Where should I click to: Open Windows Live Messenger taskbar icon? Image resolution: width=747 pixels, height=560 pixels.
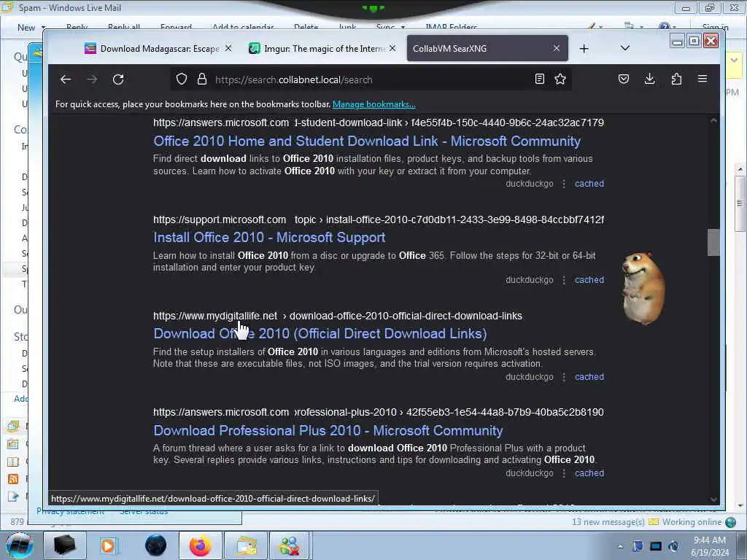tap(290, 545)
